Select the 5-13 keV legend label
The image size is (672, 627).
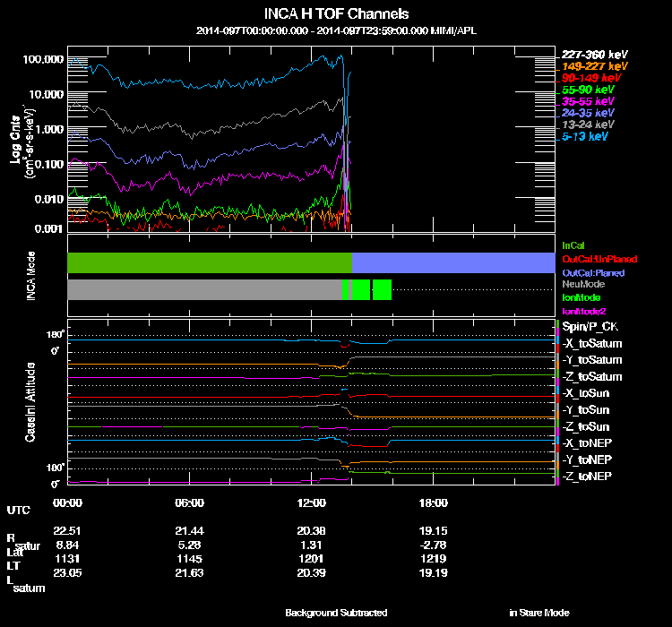(x=585, y=136)
